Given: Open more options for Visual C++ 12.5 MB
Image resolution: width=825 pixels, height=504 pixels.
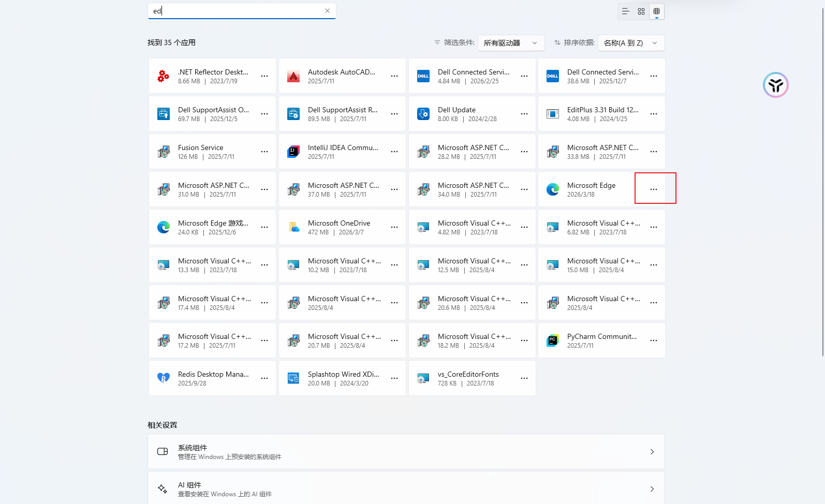Looking at the screenshot, I should pos(524,265).
